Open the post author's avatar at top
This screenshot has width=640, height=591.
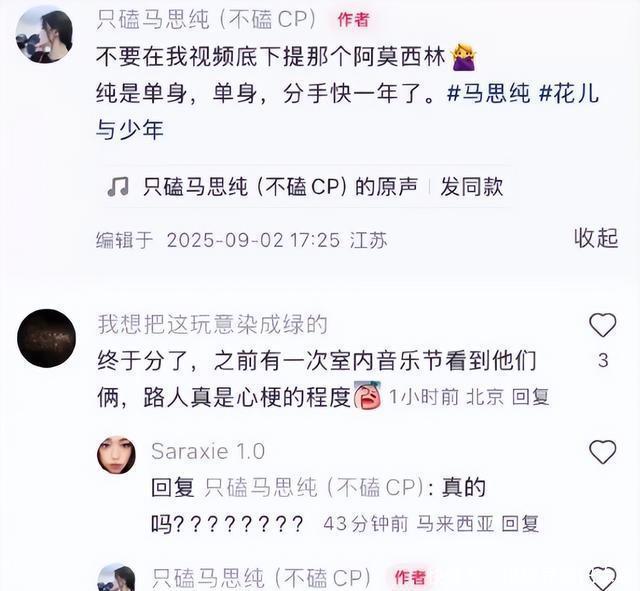coord(44,35)
